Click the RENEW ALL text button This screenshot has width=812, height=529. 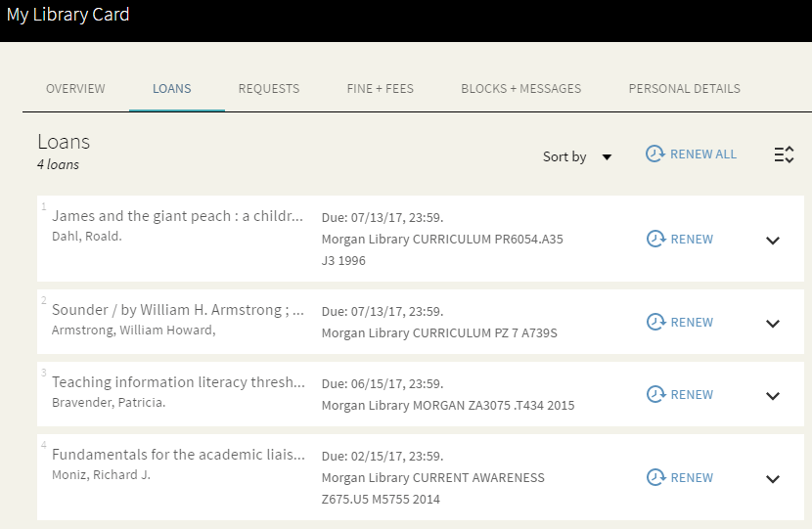(x=703, y=154)
